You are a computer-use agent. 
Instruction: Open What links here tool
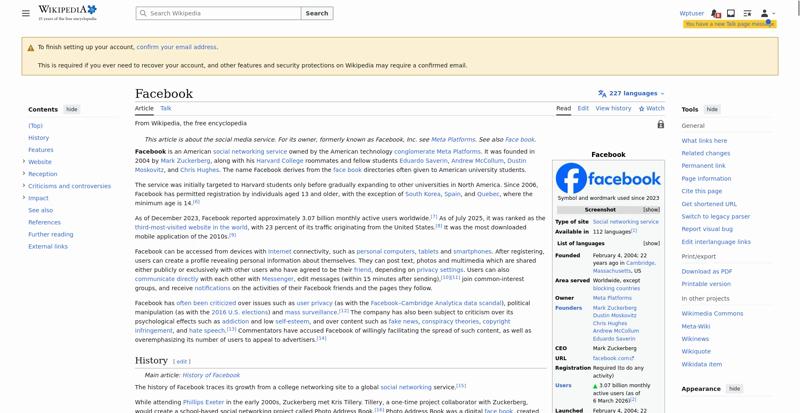704,140
